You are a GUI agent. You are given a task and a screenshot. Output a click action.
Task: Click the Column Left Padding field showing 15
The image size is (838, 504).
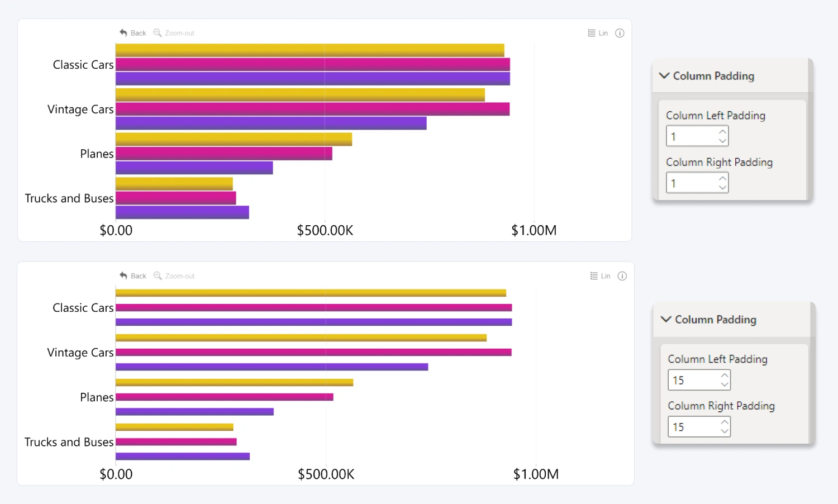699,380
